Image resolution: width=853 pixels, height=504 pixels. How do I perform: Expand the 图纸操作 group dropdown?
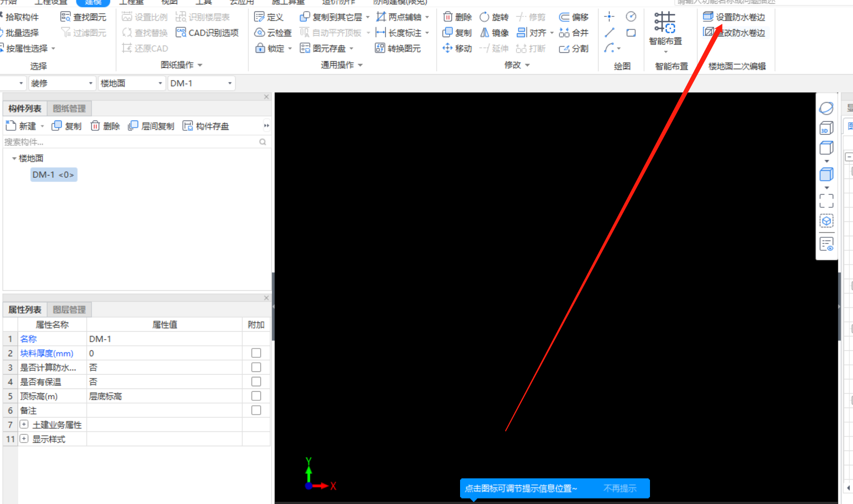(x=200, y=65)
